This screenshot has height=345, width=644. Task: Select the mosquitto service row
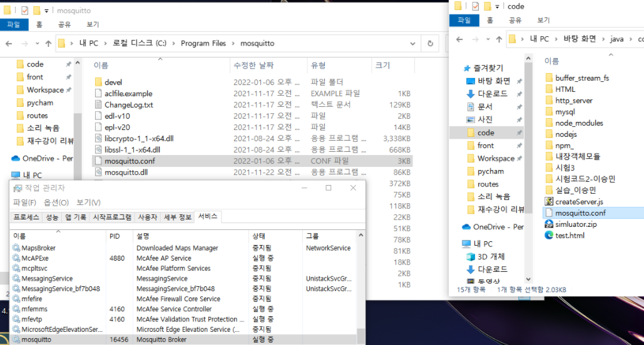183,339
